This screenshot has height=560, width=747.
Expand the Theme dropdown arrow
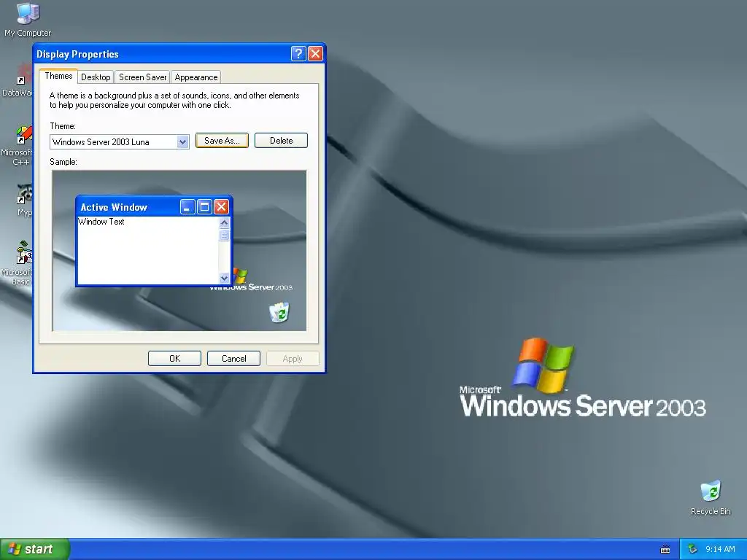(182, 142)
